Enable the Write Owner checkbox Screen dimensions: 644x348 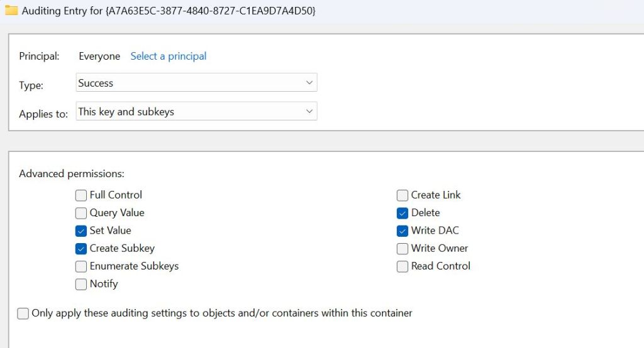pyautogui.click(x=402, y=249)
